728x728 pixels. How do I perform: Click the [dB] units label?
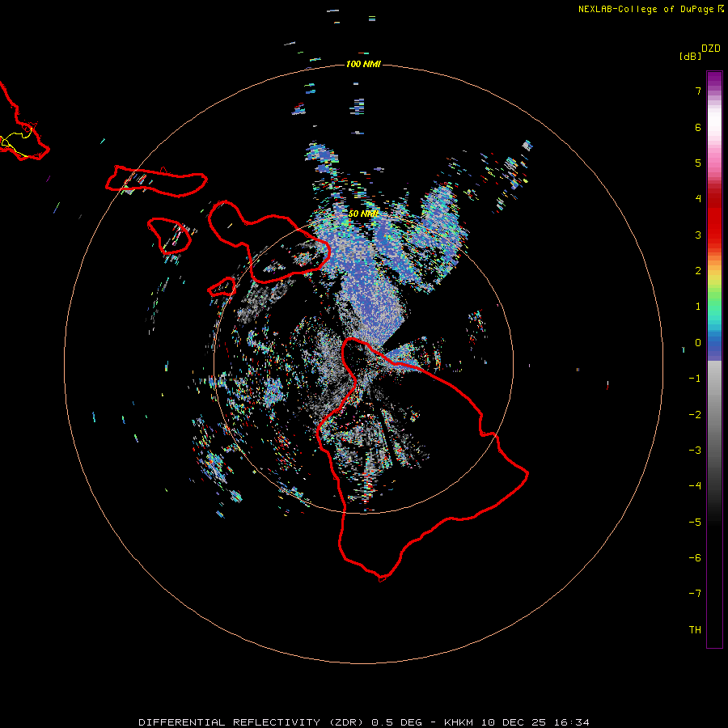690,56
